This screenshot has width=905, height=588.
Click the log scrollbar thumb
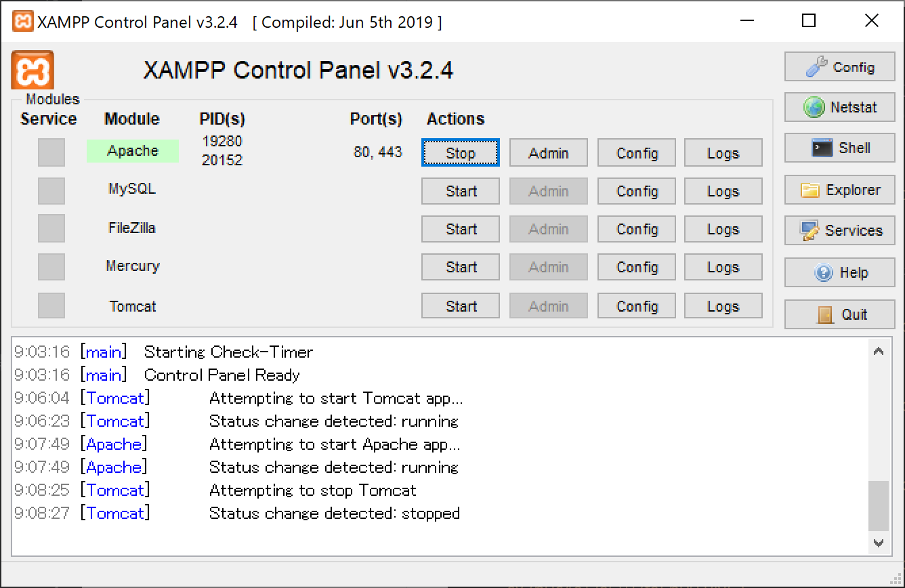pos(879,505)
